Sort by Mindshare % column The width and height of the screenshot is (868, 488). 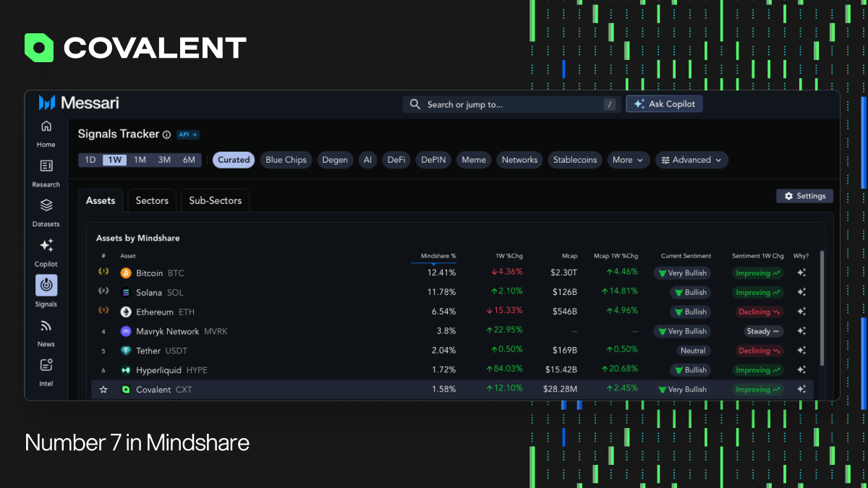(438, 256)
